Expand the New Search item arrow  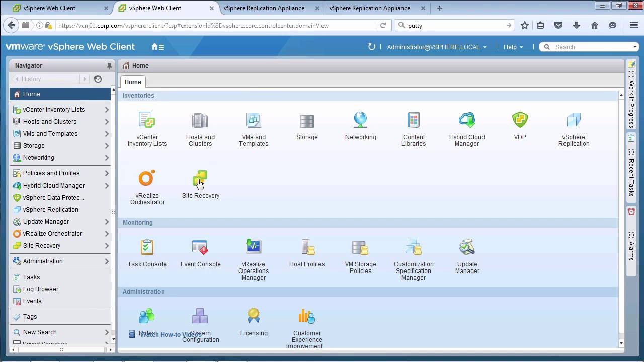pos(107,332)
